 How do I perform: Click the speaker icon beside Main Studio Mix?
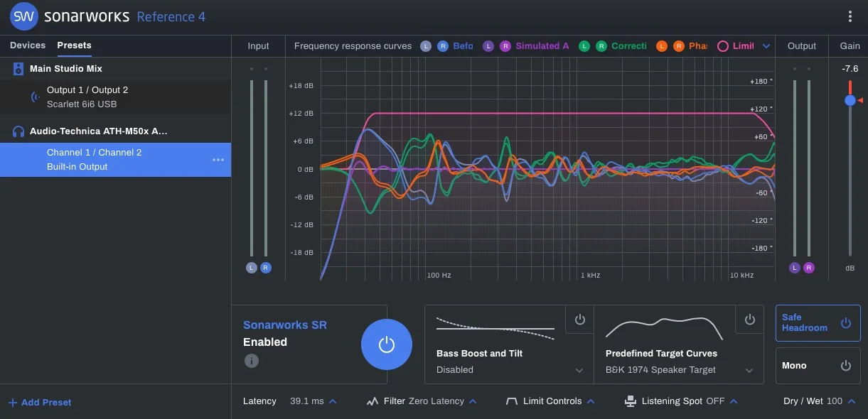coord(18,69)
